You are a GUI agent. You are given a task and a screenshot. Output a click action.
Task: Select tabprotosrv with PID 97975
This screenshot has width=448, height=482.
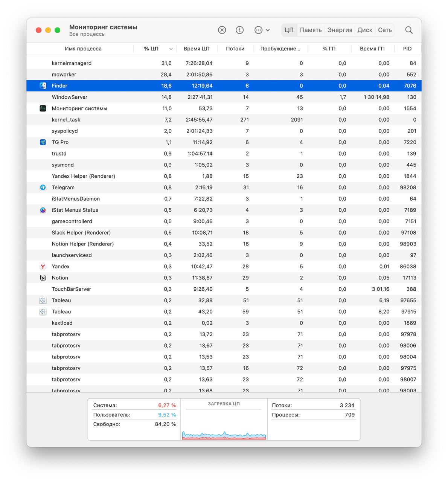pyautogui.click(x=224, y=368)
